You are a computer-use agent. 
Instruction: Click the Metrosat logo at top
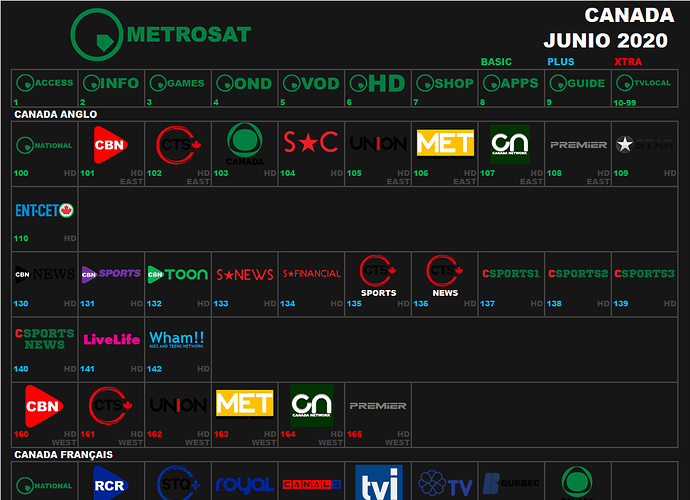pos(161,35)
